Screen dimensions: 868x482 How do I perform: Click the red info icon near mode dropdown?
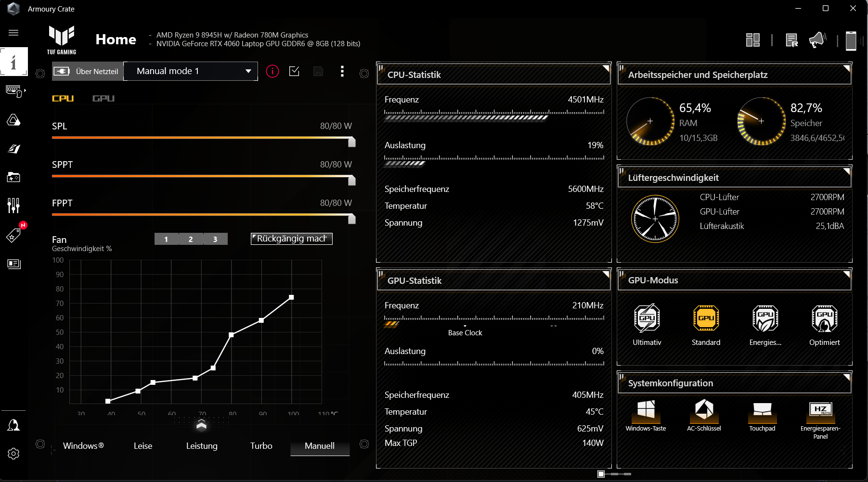tap(272, 72)
